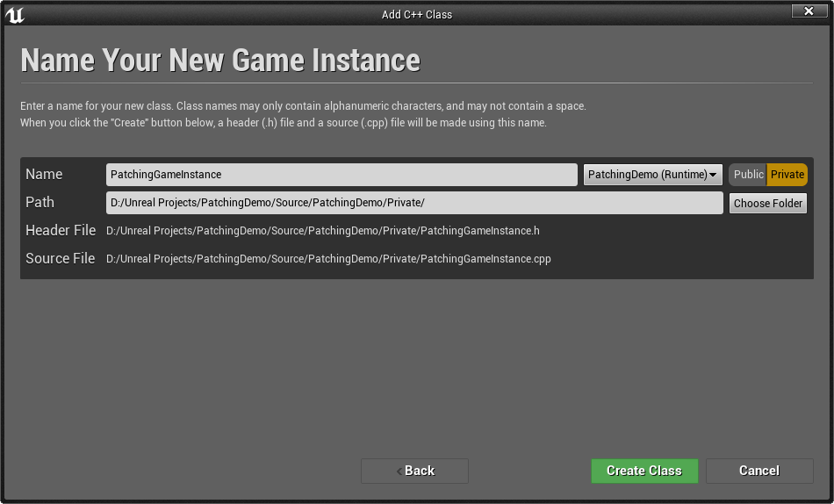
Task: Click the Name Your New Game Instance heading
Action: [x=220, y=60]
